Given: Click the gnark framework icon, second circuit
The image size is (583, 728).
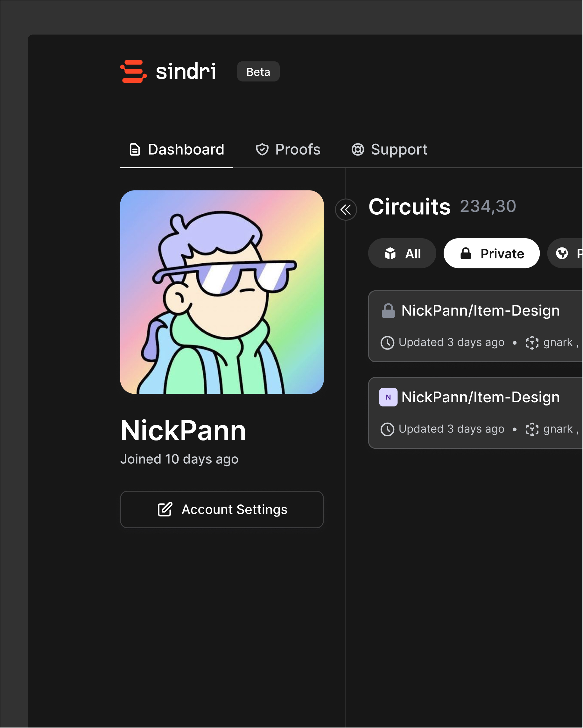Looking at the screenshot, I should (532, 429).
